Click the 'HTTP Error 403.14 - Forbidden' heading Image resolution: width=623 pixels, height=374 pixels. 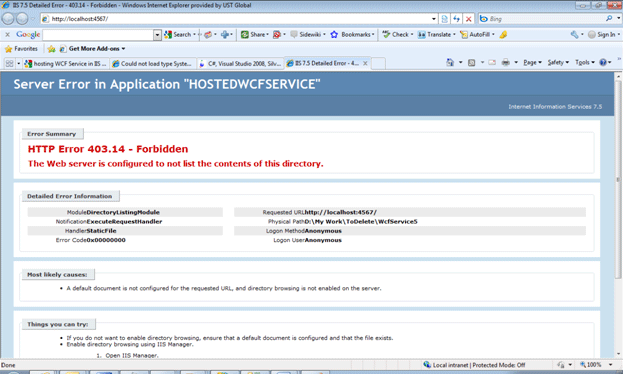108,149
